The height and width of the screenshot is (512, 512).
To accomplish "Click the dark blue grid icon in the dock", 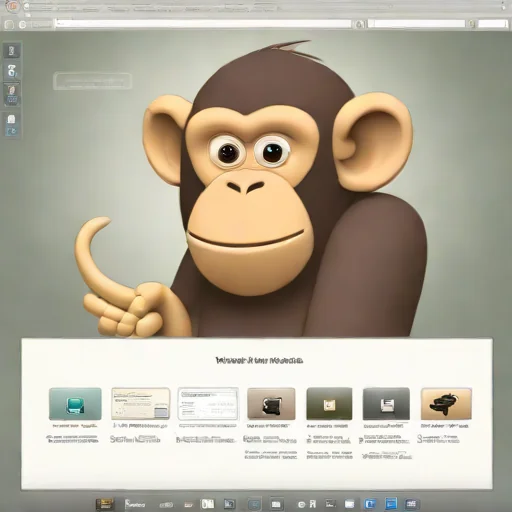I will pos(412,504).
